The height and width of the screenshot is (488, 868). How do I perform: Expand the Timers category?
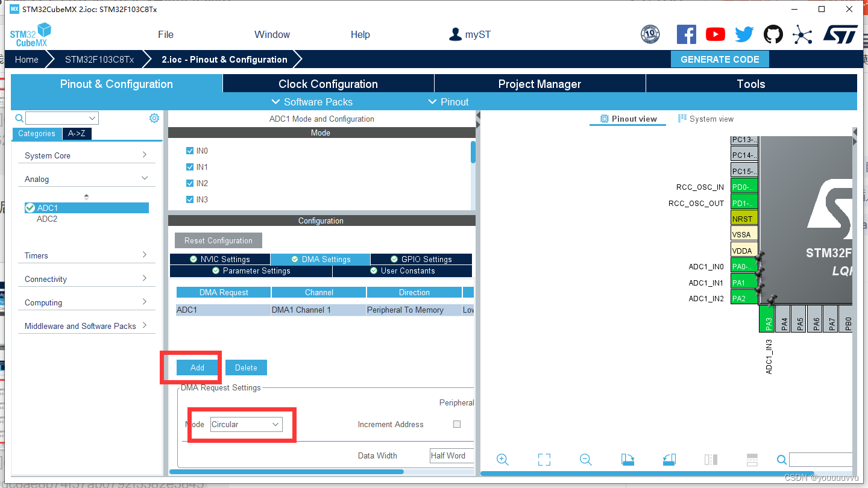[86, 255]
